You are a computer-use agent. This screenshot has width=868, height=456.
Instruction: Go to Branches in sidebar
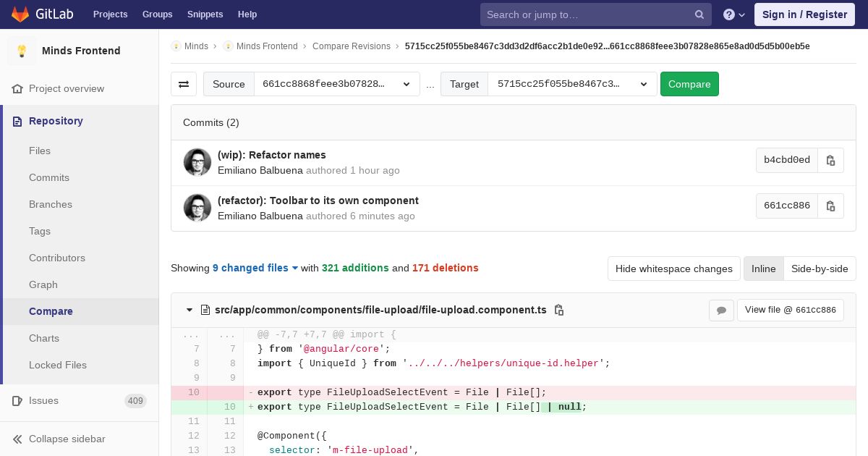pos(51,204)
